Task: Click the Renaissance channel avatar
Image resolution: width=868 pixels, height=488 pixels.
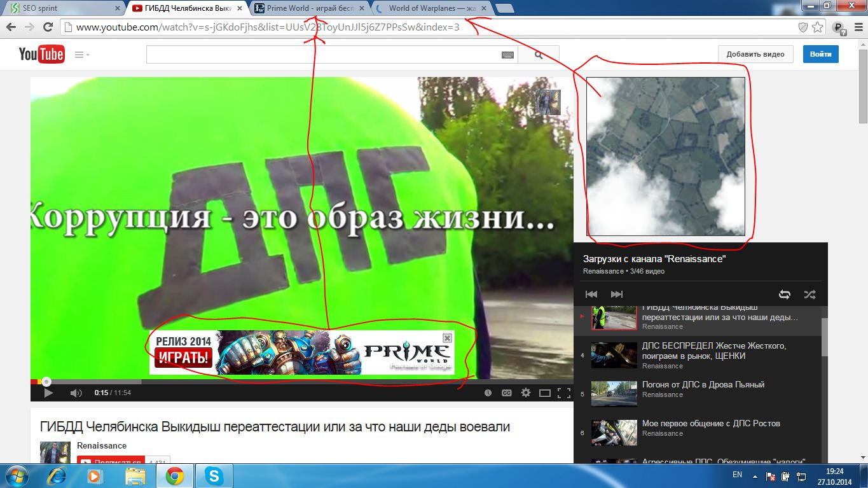Action: point(55,452)
